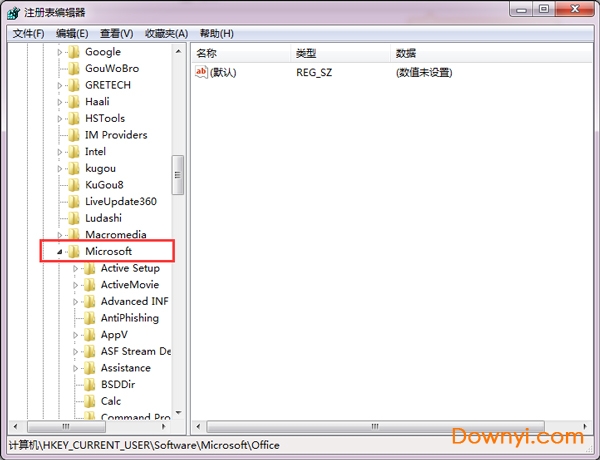Viewport: 600px width, 460px height.
Task: Expand the Google key
Action: tap(60, 52)
